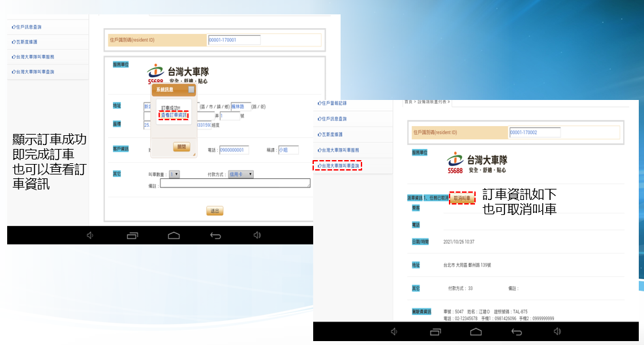The height and width of the screenshot is (345, 644).
Task: Open 台灣大車隊叫車服務 in order info sidebar
Action: pos(338,150)
